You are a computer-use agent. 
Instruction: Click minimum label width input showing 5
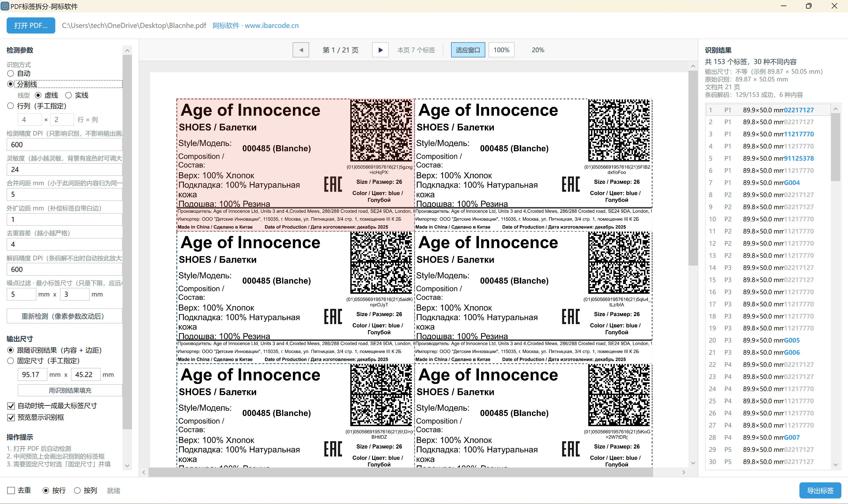[21, 294]
